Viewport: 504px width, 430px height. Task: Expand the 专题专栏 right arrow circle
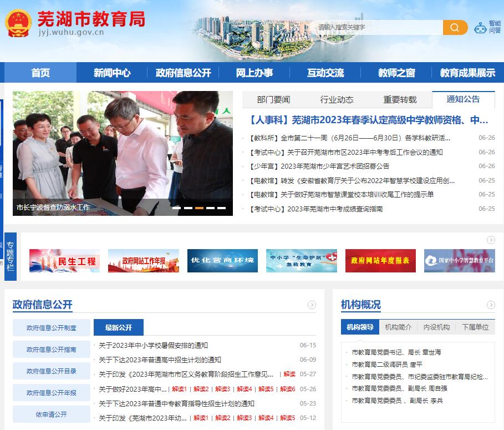tap(491, 241)
